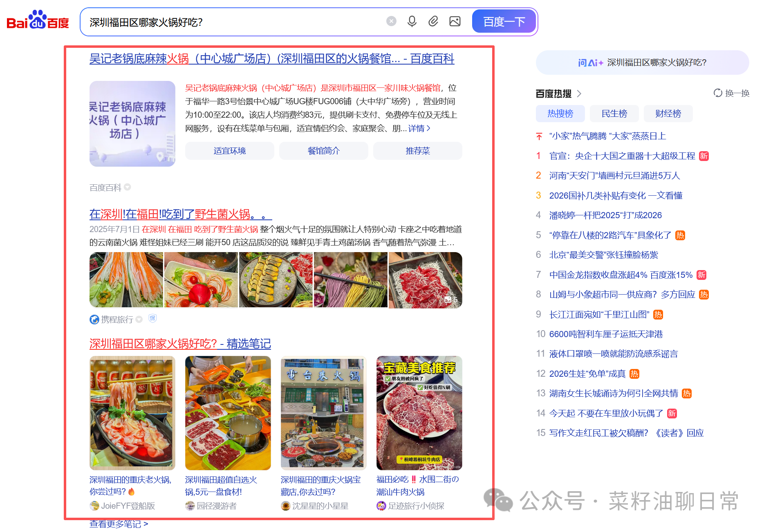The image size is (764, 532).
Task: Switch to the 财经榜 tab
Action: 668,114
